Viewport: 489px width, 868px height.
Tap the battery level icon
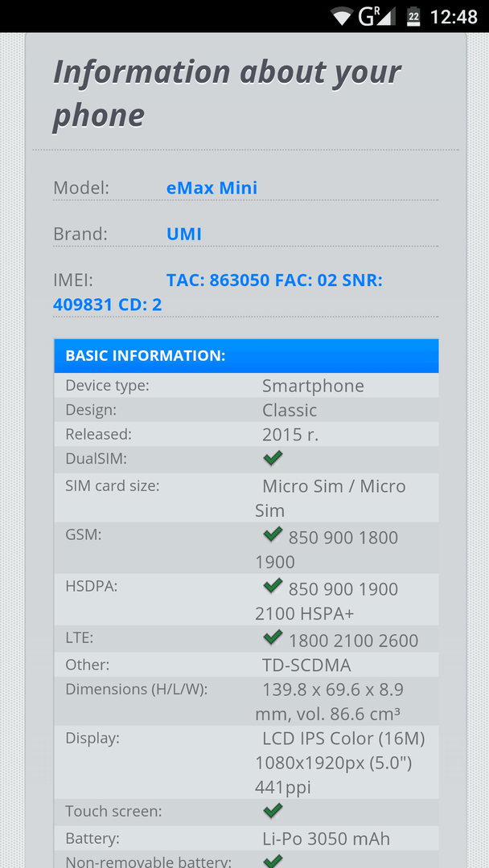click(413, 16)
